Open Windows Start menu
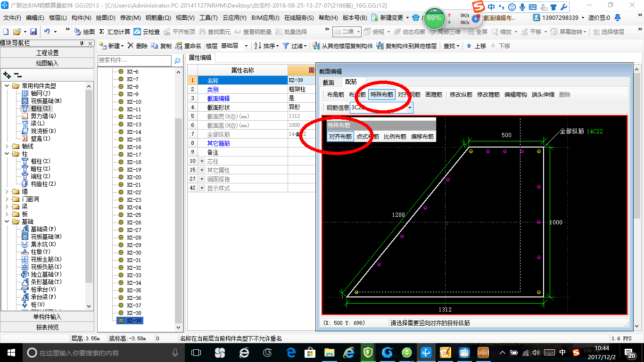This screenshot has height=362, width=644. (10, 353)
